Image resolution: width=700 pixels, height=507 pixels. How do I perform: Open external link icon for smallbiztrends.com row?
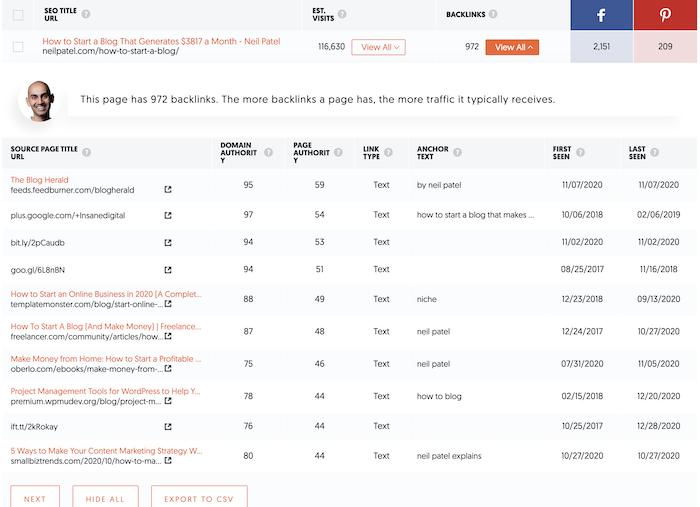pyautogui.click(x=168, y=461)
